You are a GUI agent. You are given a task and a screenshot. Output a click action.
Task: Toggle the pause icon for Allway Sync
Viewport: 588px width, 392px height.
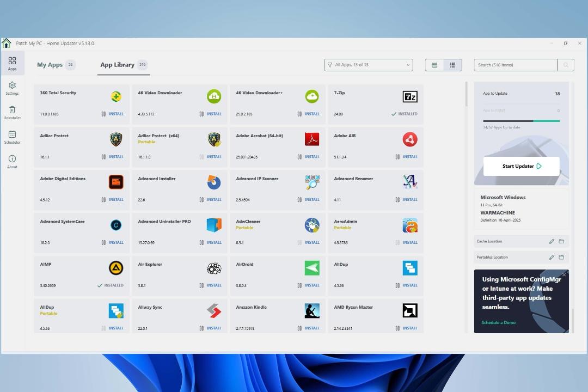[x=201, y=328]
